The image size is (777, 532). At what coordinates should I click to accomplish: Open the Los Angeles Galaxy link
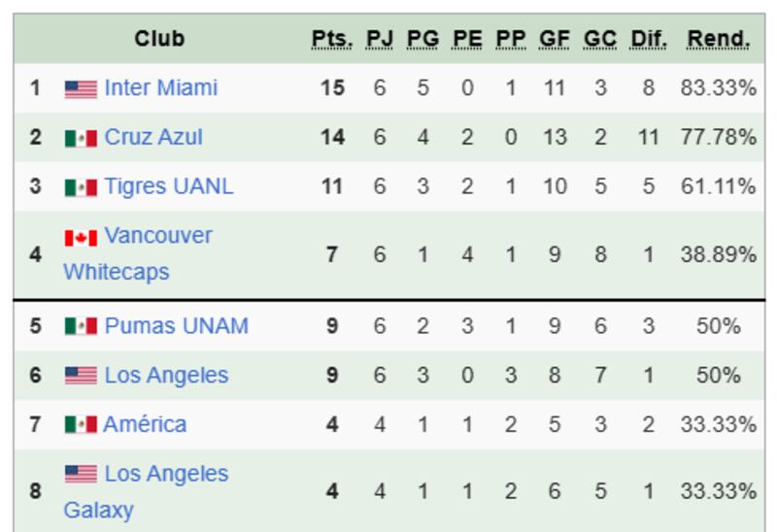166,474
